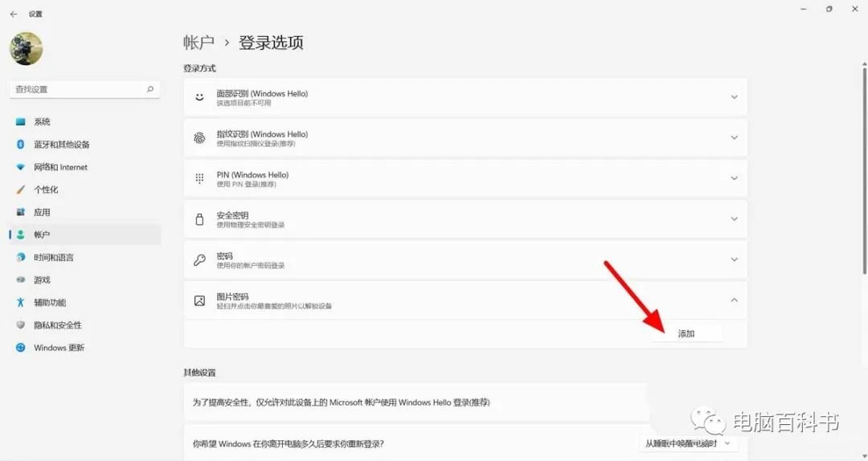
Task: Collapse the 图片密码 section
Action: click(x=733, y=300)
